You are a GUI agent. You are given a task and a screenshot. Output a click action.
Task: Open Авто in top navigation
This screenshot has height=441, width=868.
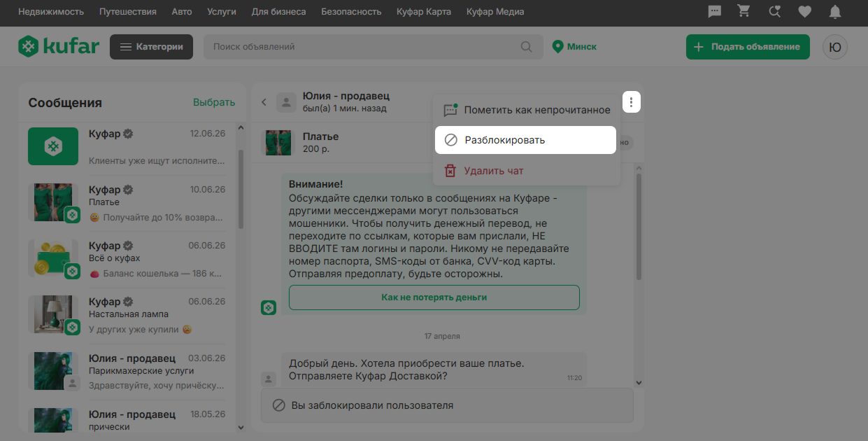coord(182,12)
